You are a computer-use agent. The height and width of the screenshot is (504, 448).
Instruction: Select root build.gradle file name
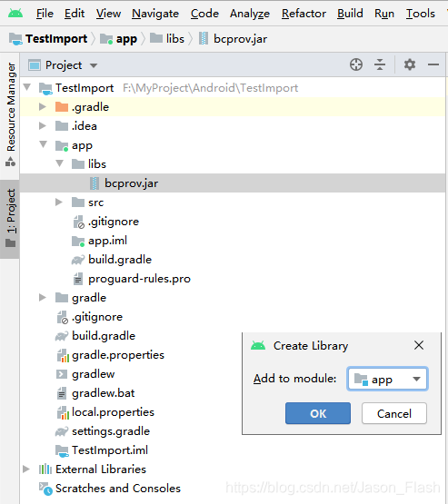[104, 336]
